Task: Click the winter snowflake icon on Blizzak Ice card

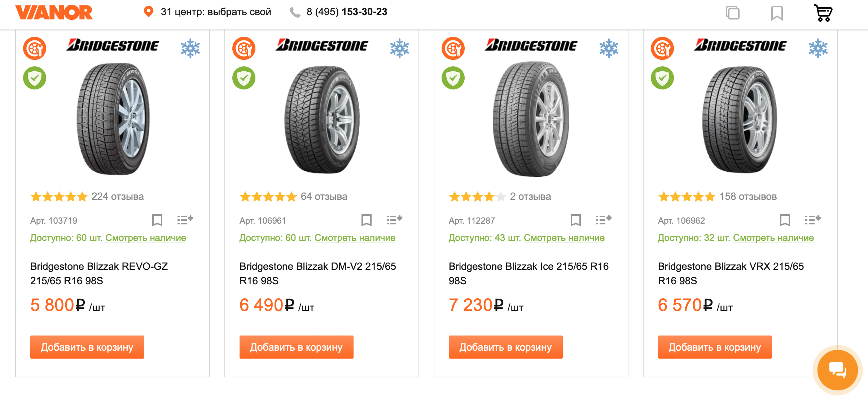Action: (x=609, y=48)
